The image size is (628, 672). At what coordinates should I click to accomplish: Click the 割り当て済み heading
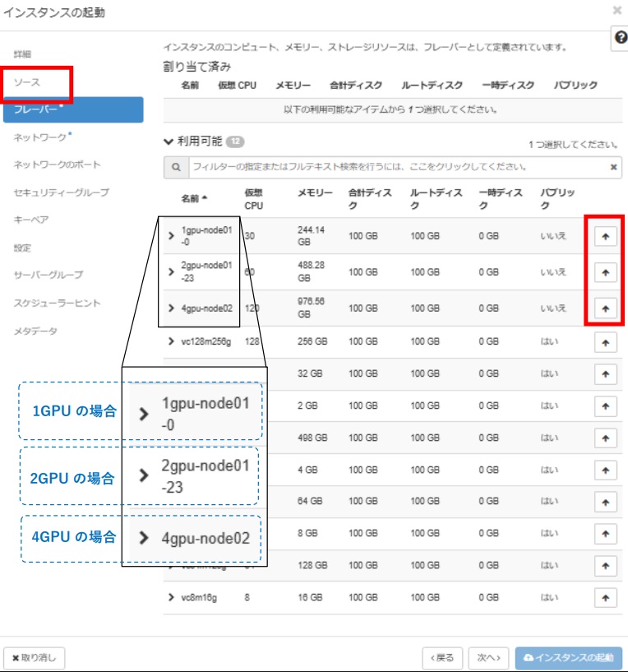[197, 67]
